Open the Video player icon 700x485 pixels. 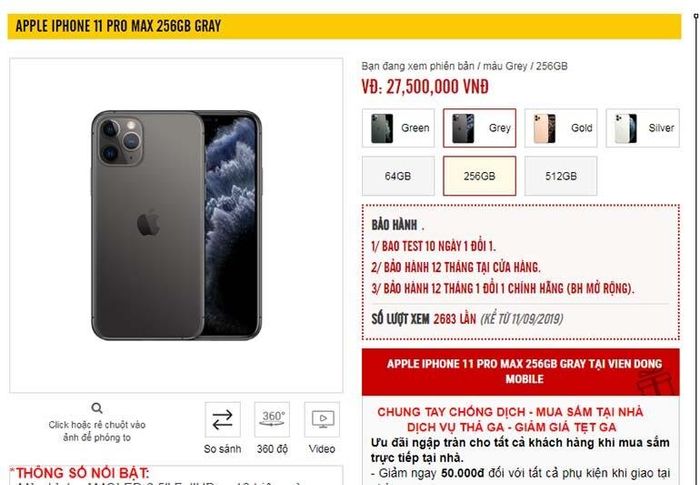point(322,419)
